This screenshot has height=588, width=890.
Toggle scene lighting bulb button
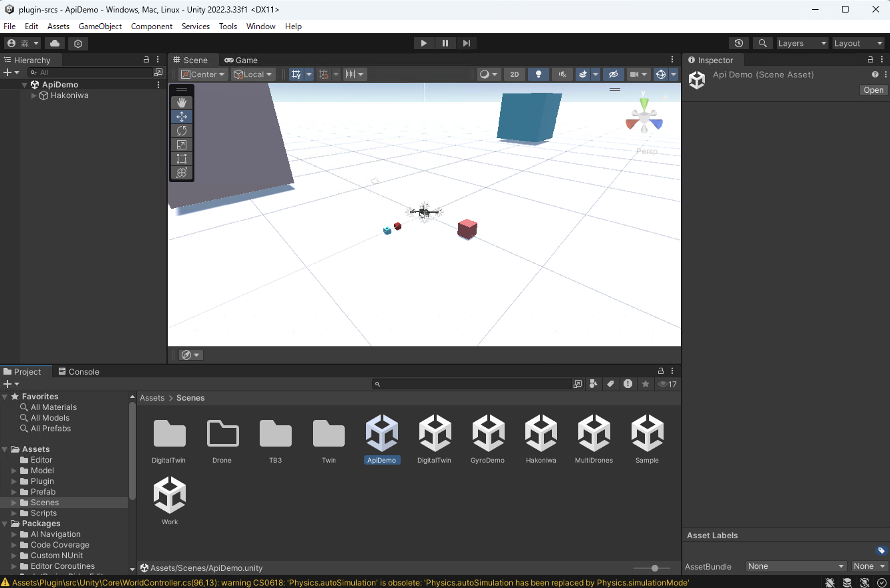click(x=538, y=74)
